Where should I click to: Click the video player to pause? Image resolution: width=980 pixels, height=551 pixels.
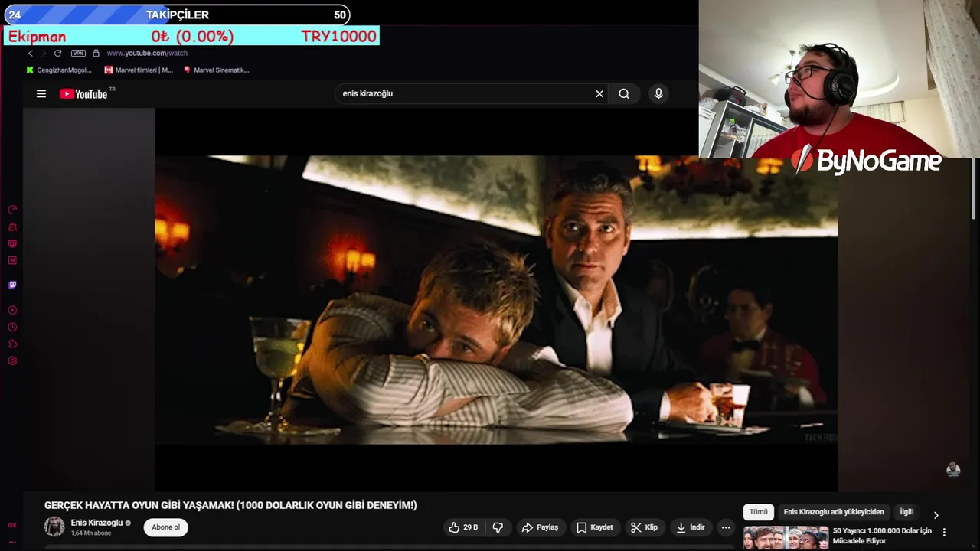click(496, 300)
